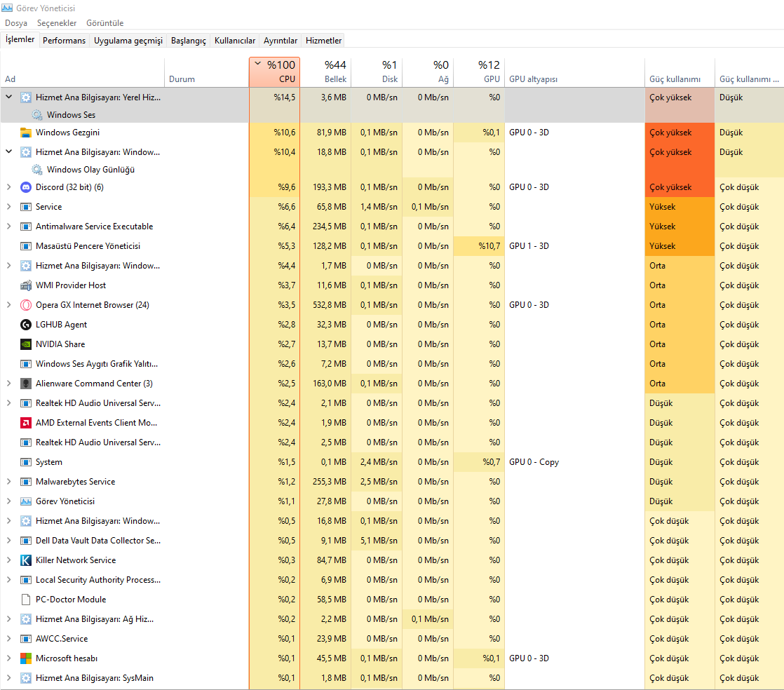Screen dimensions: 784x690
Task: Sort by the GPU percentage column header
Action: pyautogui.click(x=479, y=72)
